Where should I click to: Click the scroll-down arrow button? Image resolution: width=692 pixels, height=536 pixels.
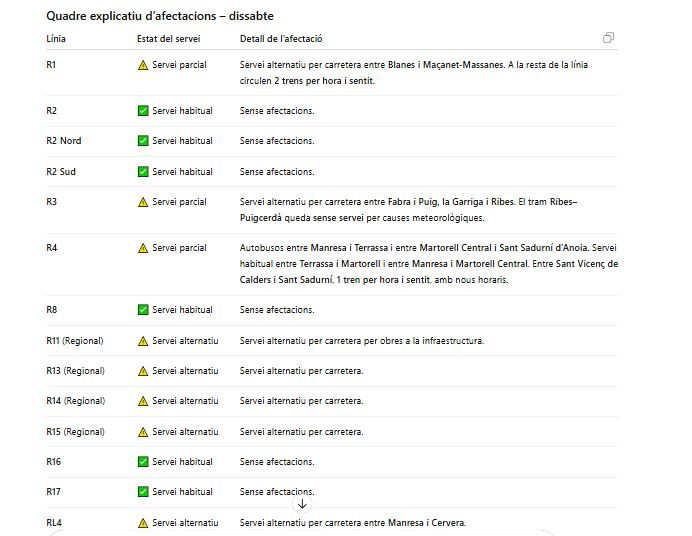coord(303,504)
